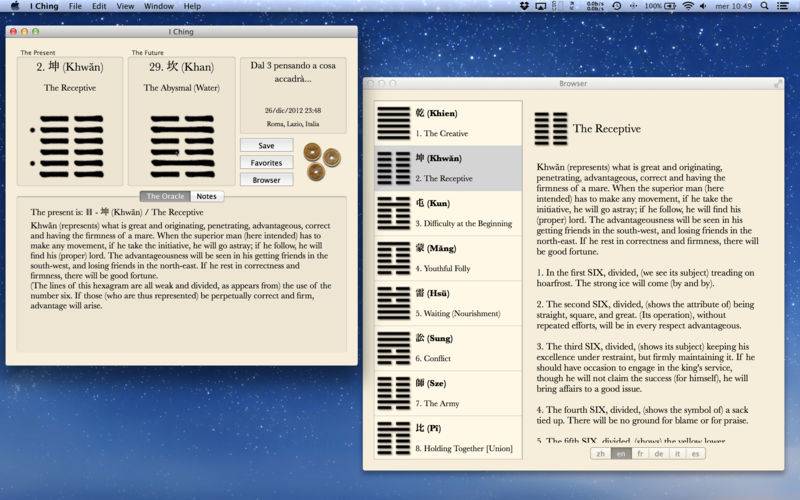Image resolution: width=800 pixels, height=500 pixels.
Task: Select the Kun hexagram, Difficulty at the Beginning
Action: coord(448,213)
